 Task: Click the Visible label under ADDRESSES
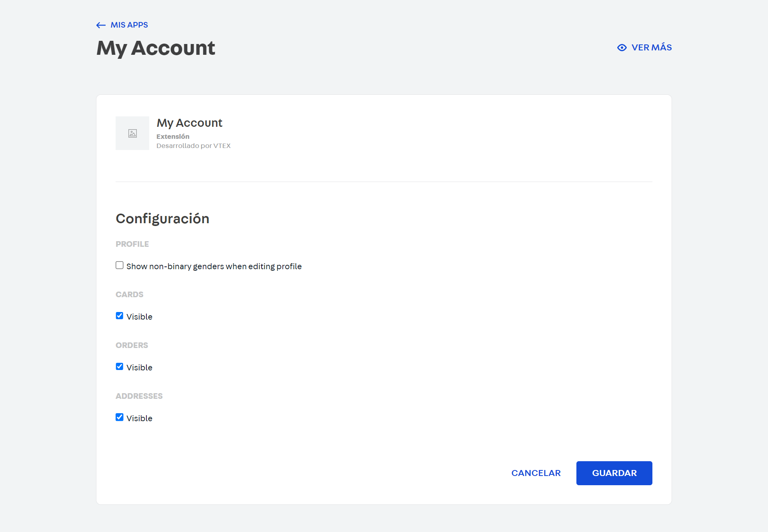point(139,418)
